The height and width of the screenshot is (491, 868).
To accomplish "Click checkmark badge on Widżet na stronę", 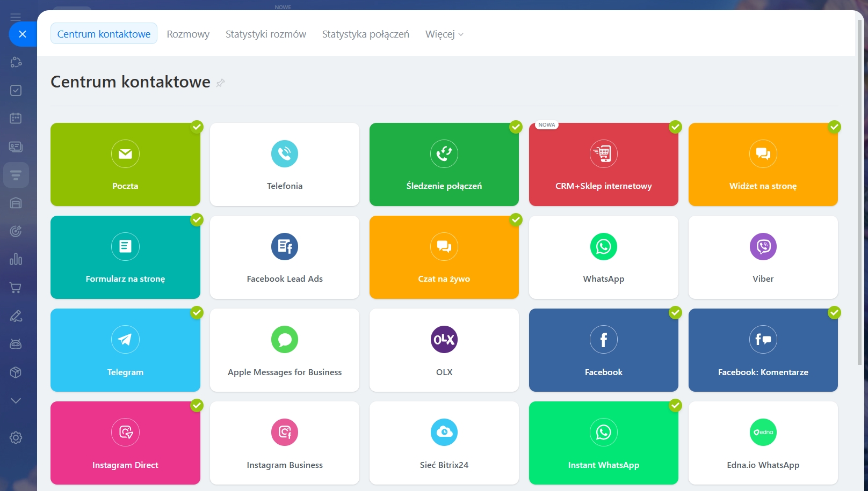I will click(x=834, y=127).
